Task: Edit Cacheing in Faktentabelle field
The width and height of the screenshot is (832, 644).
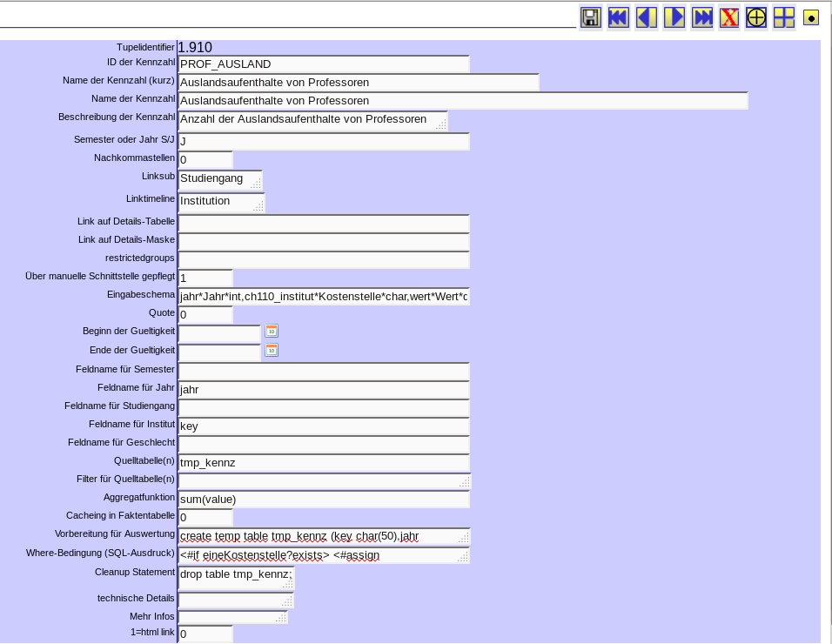Action: [x=205, y=517]
